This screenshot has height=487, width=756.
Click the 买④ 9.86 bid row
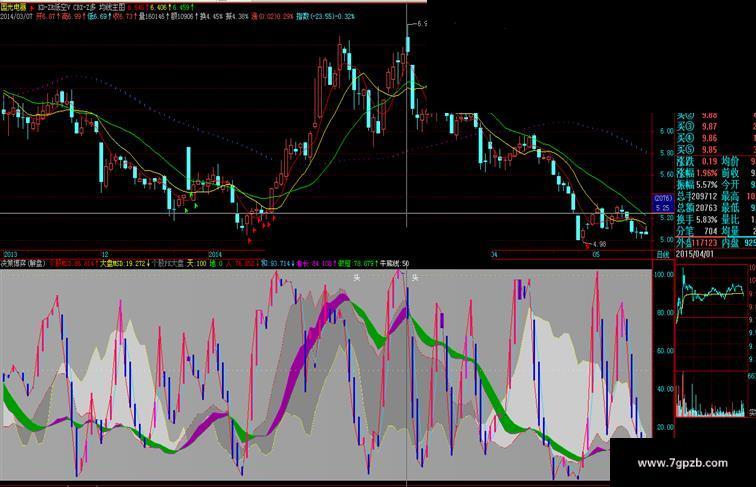[x=697, y=138]
